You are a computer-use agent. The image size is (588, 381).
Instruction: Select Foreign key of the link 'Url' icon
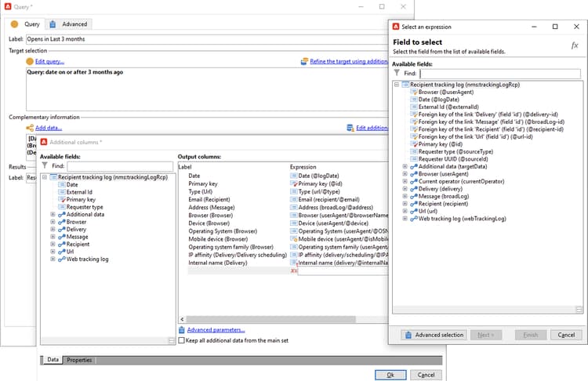414,137
